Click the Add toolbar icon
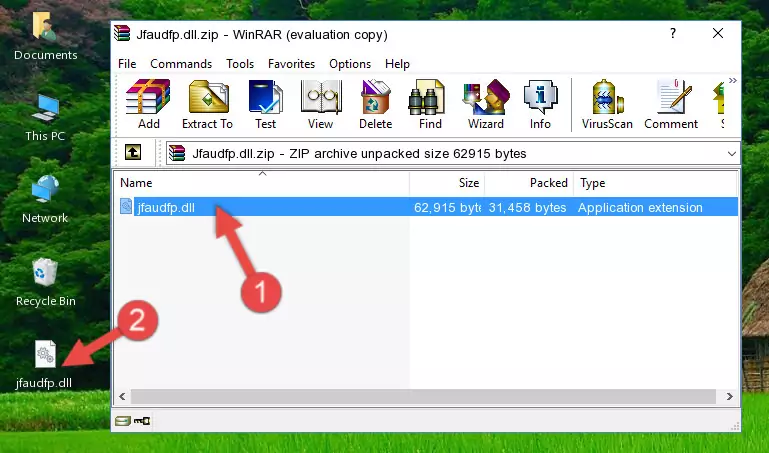 tap(148, 104)
